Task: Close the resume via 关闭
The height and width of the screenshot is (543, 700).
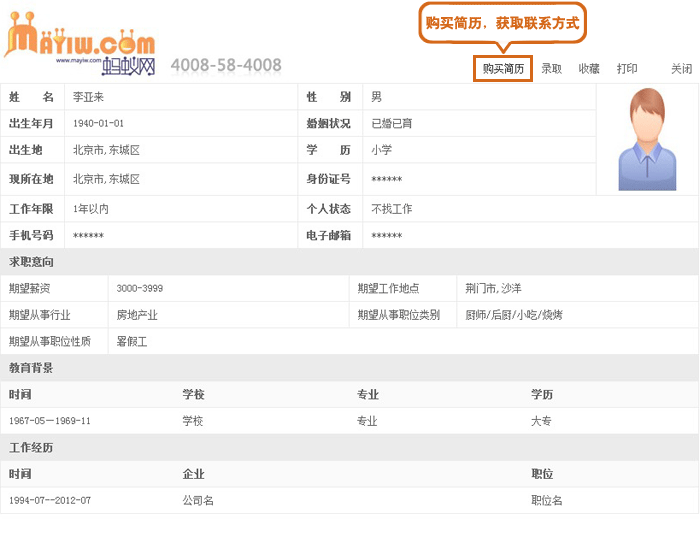Action: (x=681, y=69)
